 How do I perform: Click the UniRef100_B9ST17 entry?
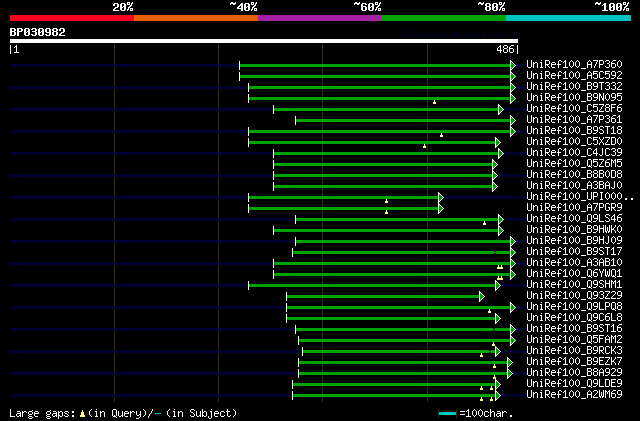(x=574, y=252)
